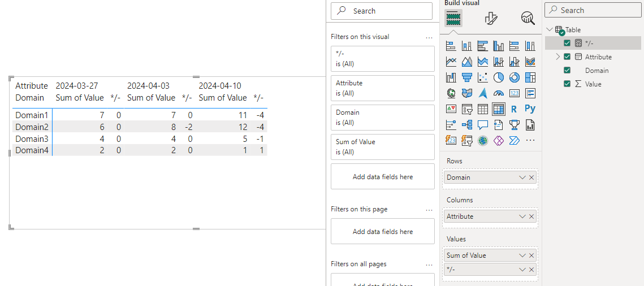
Task: Add a decomposition tree visual
Action: [466, 125]
